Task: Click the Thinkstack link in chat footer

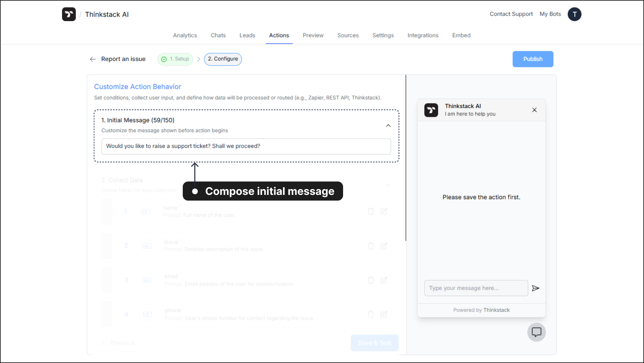Action: [496, 310]
